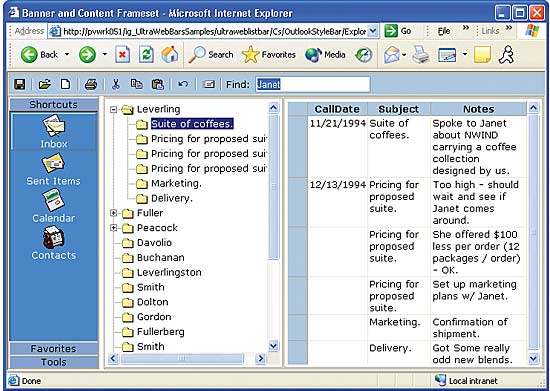Viewport: 550px width, 391px height.
Task: Click the Links toolbar label
Action: 490,31
